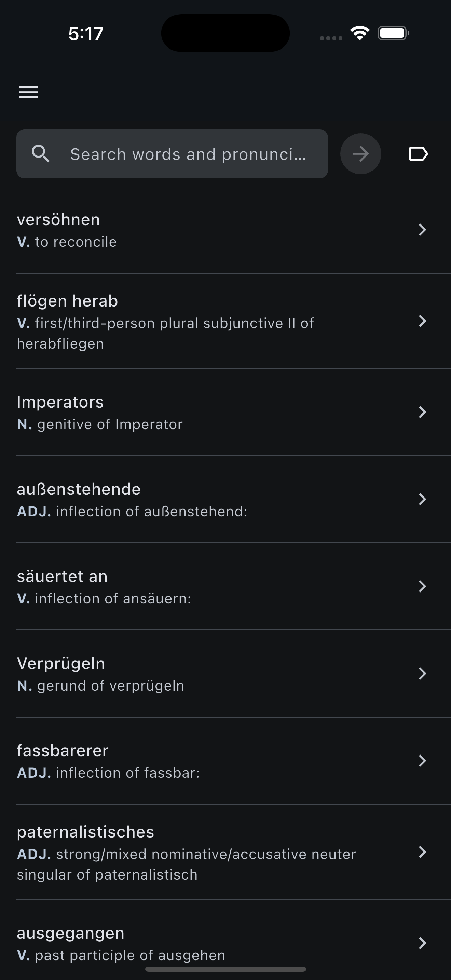The image size is (451, 980).
Task: Tap the versöhnen word title
Action: (58, 220)
